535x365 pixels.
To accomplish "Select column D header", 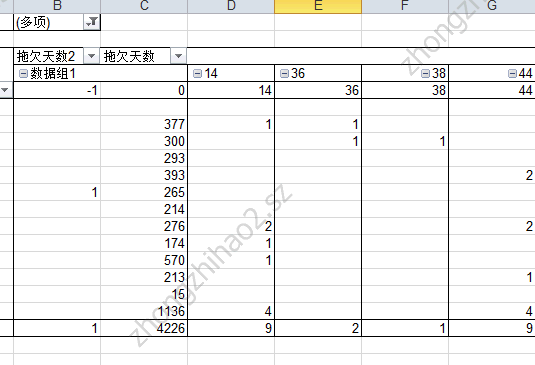I will tap(231, 6).
